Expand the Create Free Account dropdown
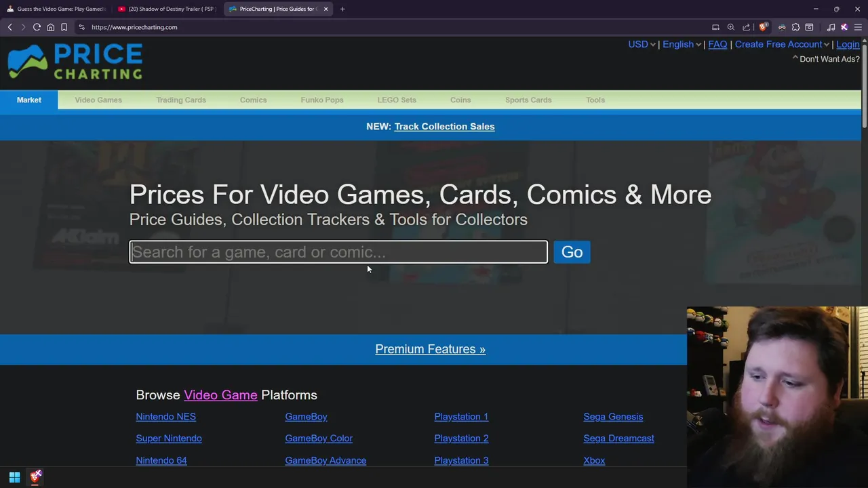This screenshot has height=488, width=868. (x=782, y=44)
